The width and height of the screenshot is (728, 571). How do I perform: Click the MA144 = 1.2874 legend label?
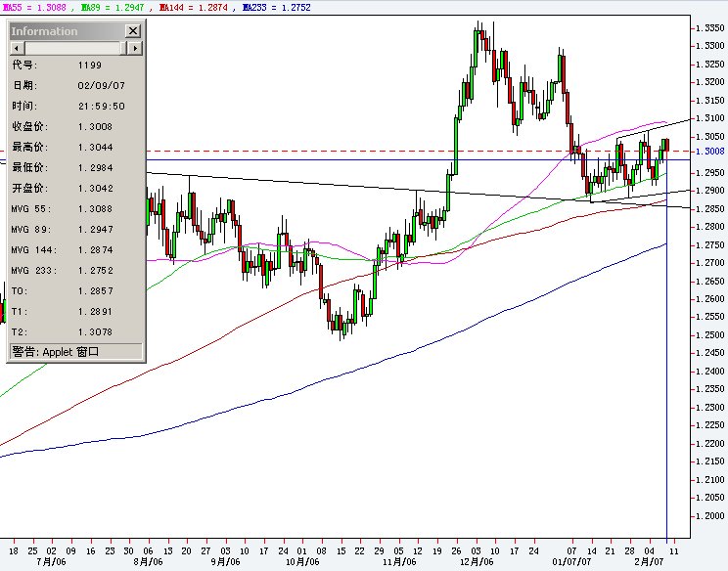click(x=193, y=8)
